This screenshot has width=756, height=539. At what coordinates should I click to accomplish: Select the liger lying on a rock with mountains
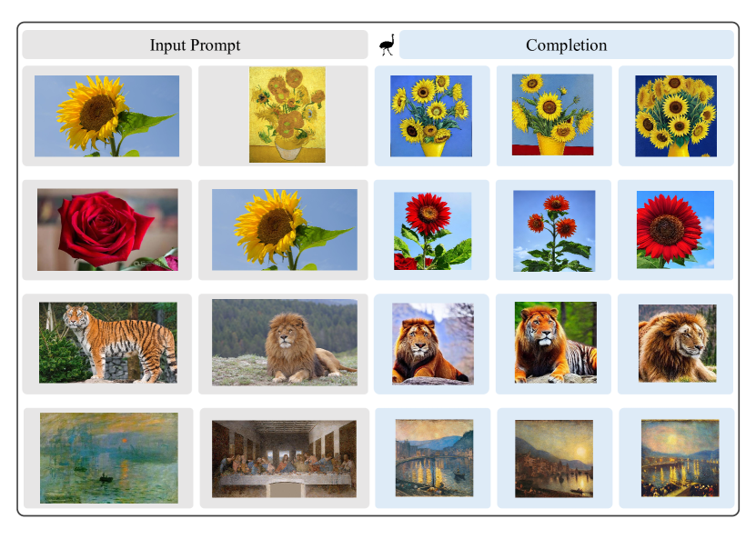click(432, 344)
